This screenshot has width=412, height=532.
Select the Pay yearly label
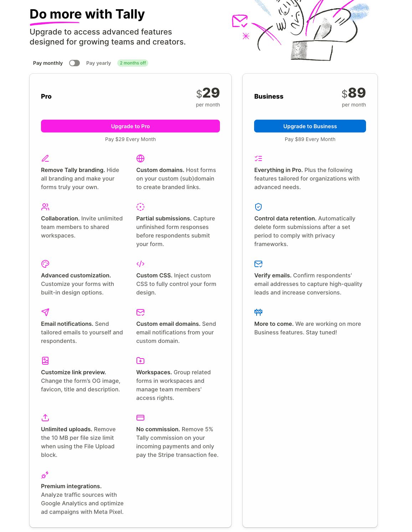98,63
